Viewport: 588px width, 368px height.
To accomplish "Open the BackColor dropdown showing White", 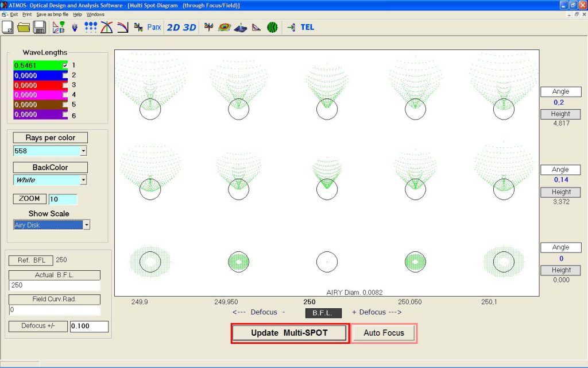I will click(83, 180).
